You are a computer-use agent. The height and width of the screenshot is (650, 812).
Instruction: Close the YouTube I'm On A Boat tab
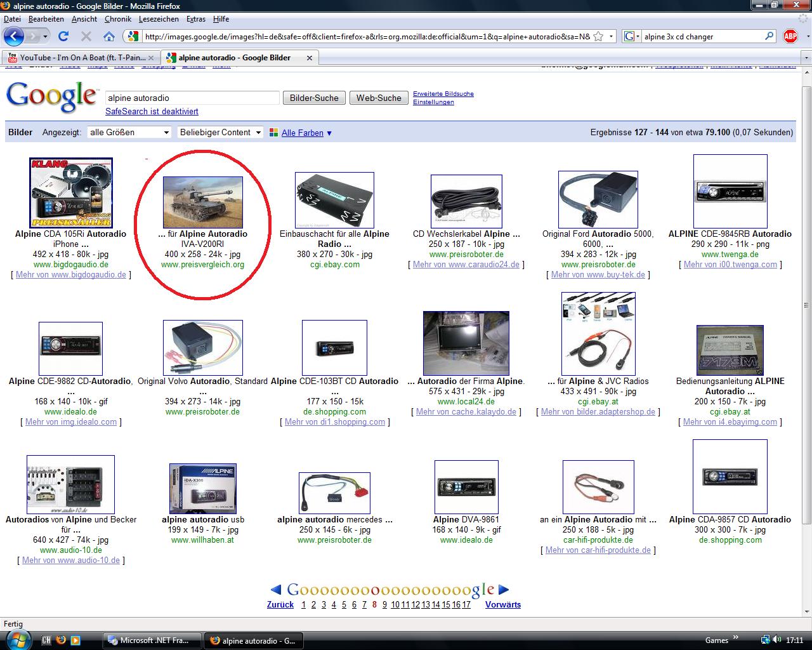pos(151,58)
